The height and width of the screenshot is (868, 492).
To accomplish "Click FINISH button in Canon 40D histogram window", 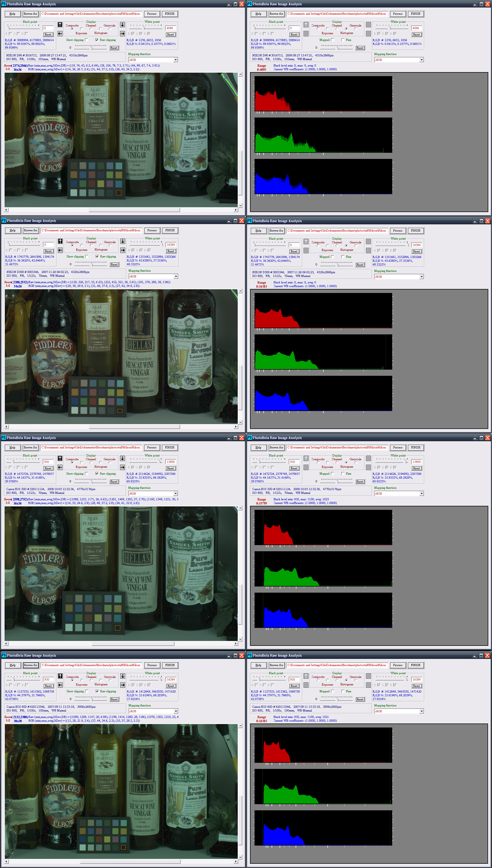I will pos(416,665).
